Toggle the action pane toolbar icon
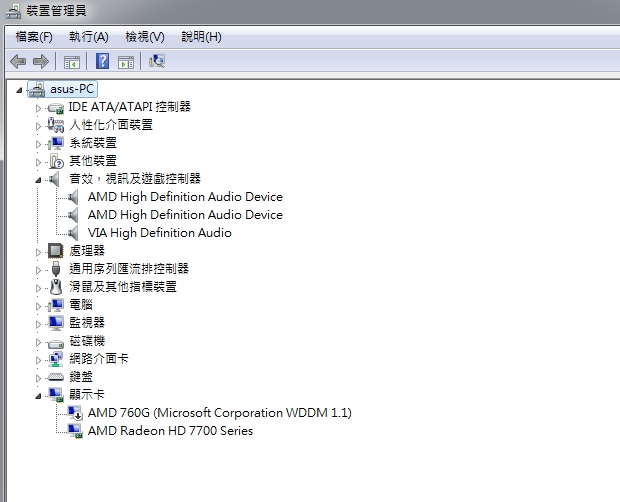The height and width of the screenshot is (502, 620). (x=126, y=62)
